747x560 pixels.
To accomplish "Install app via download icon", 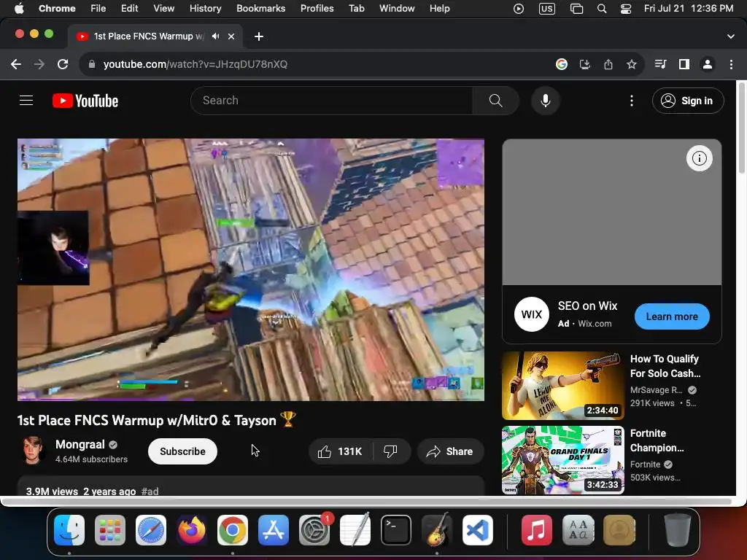I will (585, 64).
